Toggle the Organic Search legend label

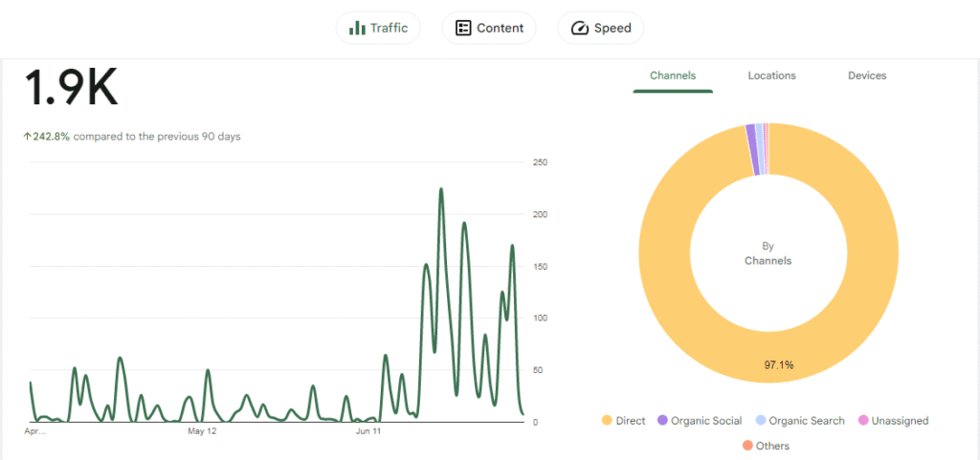click(x=807, y=421)
